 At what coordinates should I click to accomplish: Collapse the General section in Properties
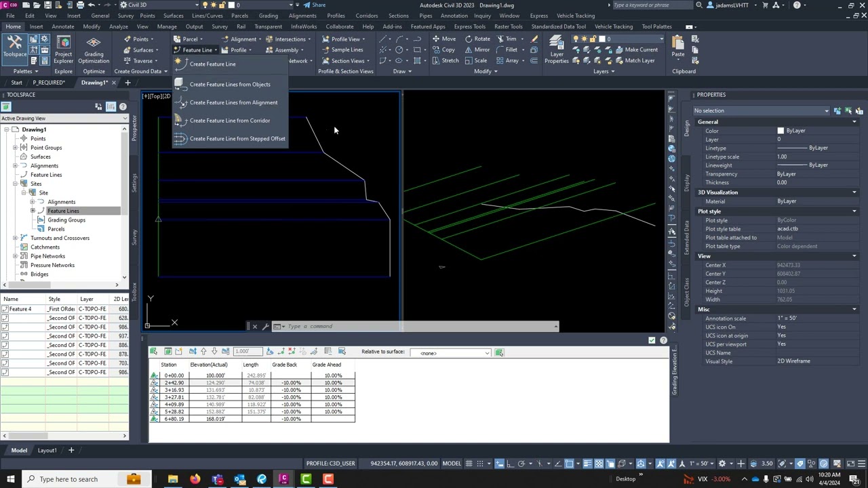[854, 122]
